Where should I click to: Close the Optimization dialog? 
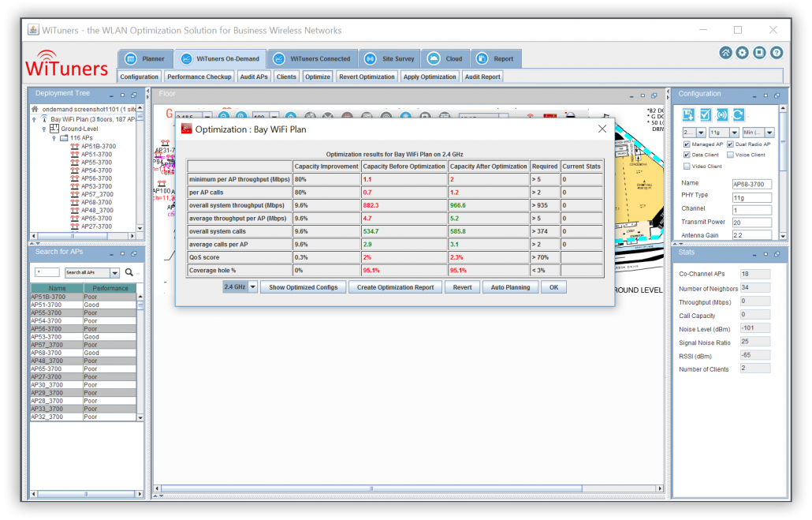pyautogui.click(x=602, y=129)
